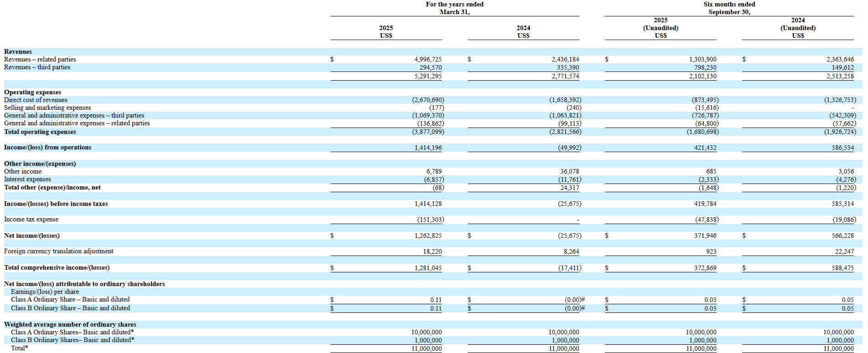Click the 36,078 other income value
This screenshot has width=868, height=353.
[x=569, y=172]
